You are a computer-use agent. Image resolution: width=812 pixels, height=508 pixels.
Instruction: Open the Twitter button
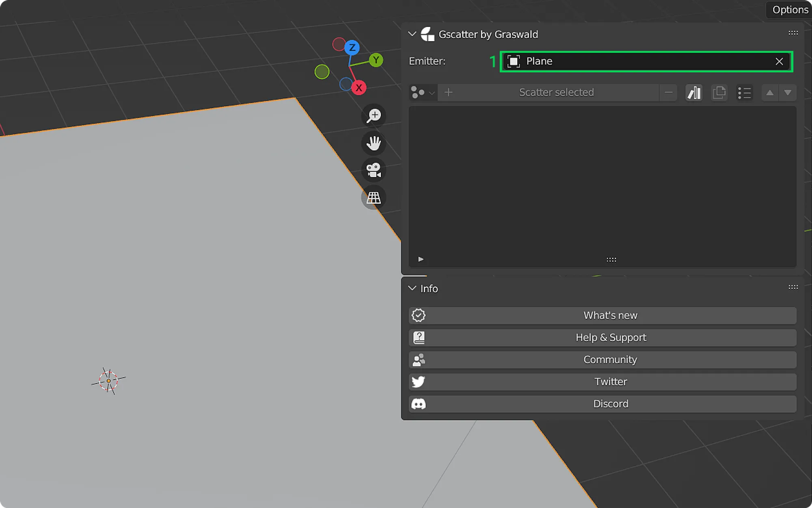(x=603, y=382)
